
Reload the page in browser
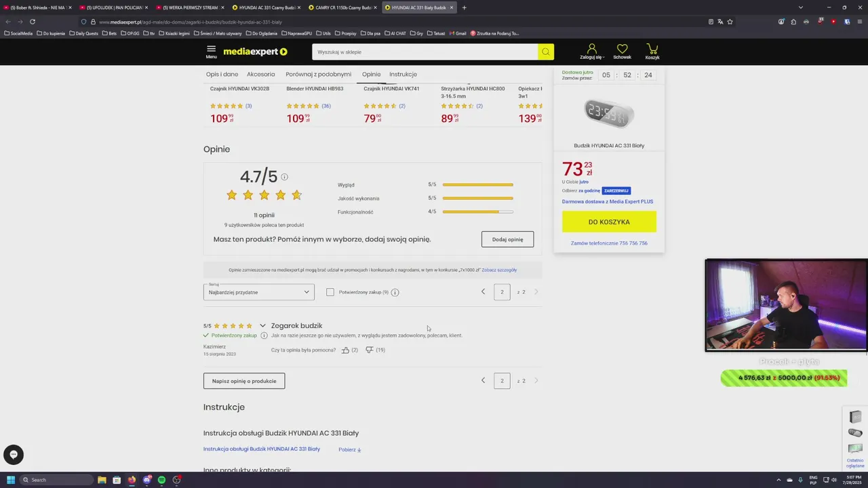coord(32,22)
